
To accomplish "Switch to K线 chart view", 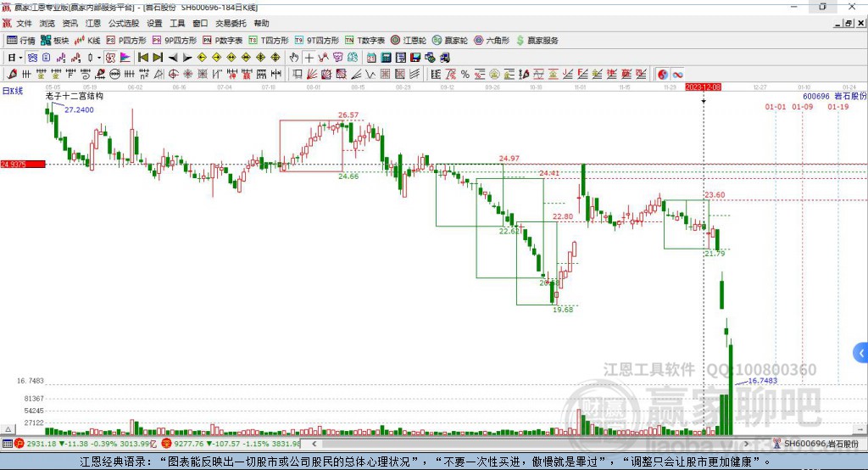I will 87,41.
